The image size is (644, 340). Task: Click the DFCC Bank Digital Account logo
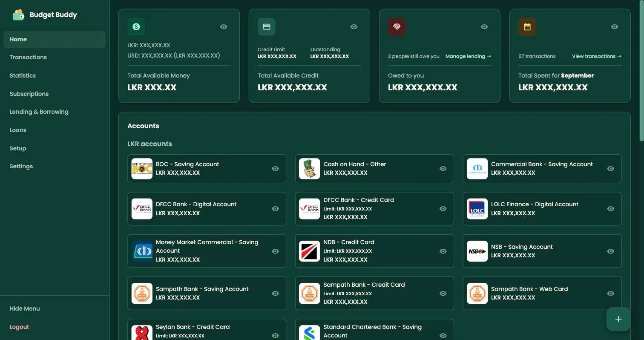click(x=142, y=209)
